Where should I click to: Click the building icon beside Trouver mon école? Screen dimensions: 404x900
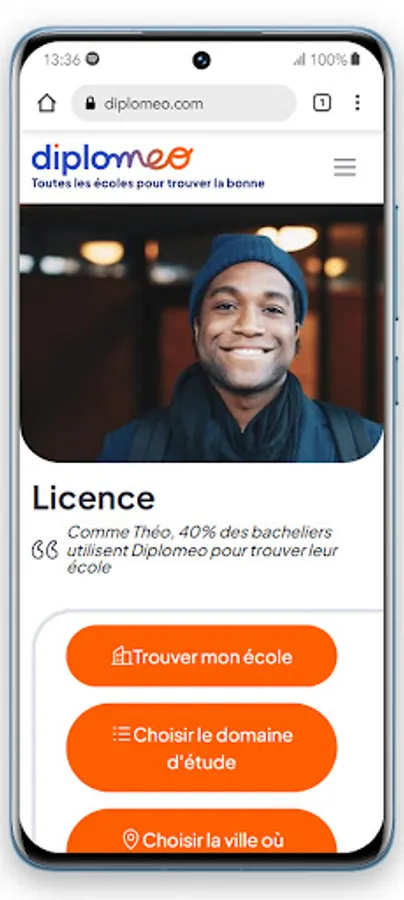coord(122,656)
